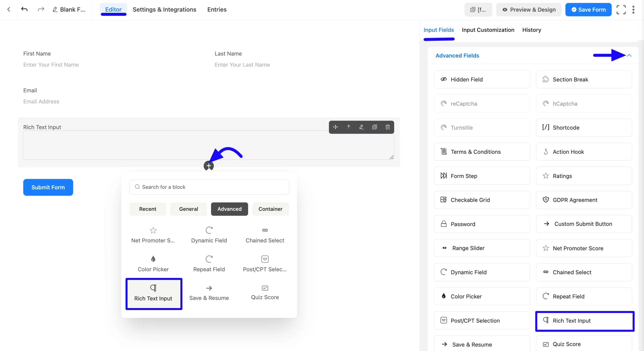Screen dimensions: 644x351
Task: Go back using the left chevron
Action: (x=9, y=10)
